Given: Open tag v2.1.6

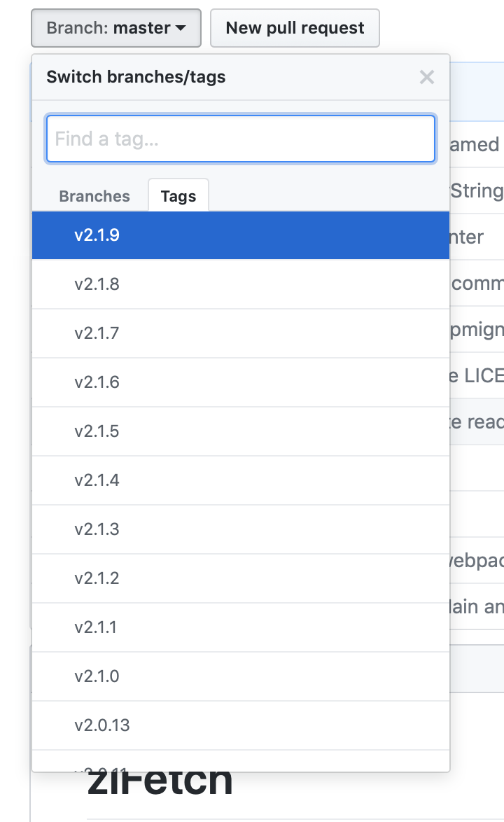Looking at the screenshot, I should (x=241, y=382).
